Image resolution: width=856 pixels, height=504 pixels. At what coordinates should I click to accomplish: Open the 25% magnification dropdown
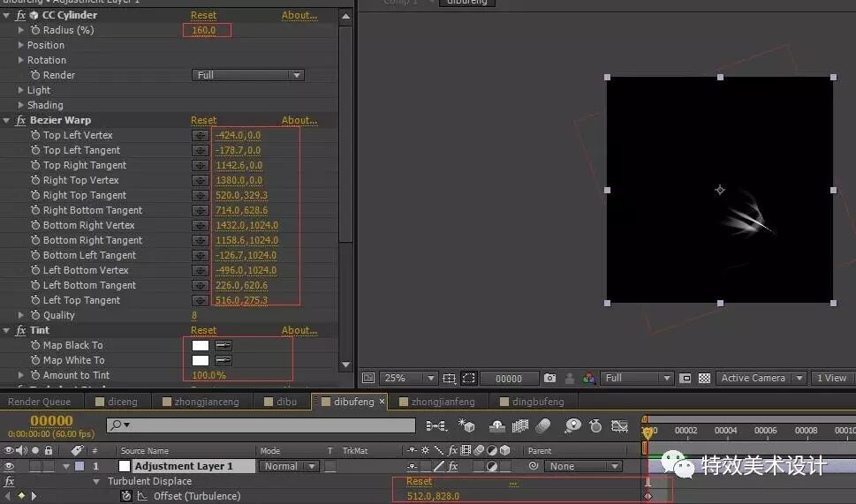coord(409,378)
